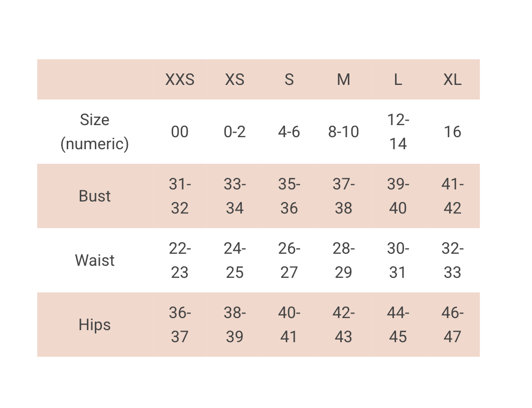Image resolution: width=532 pixels, height=408 pixels.
Task: Click numeric size 00 cell
Action: coord(180,132)
